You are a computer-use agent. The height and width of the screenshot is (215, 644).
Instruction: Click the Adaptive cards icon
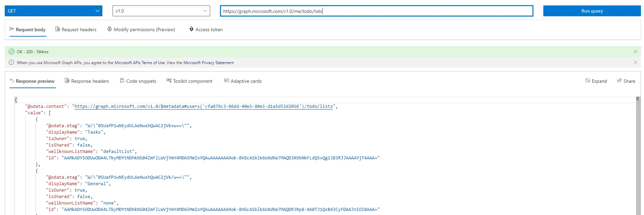pyautogui.click(x=226, y=81)
